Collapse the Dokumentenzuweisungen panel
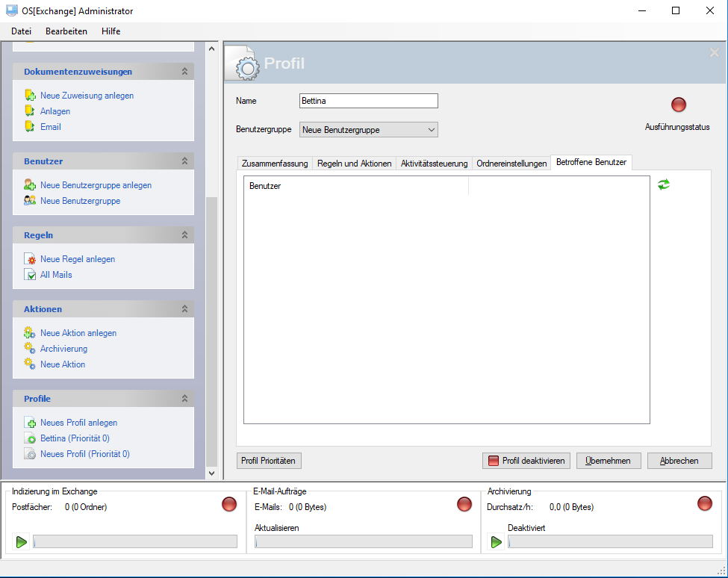 pos(184,72)
